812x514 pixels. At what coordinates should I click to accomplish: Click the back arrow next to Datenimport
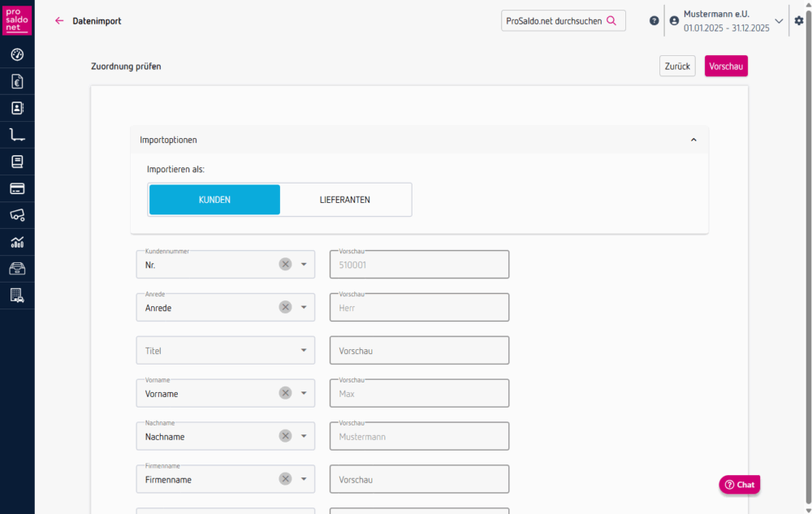click(x=59, y=21)
